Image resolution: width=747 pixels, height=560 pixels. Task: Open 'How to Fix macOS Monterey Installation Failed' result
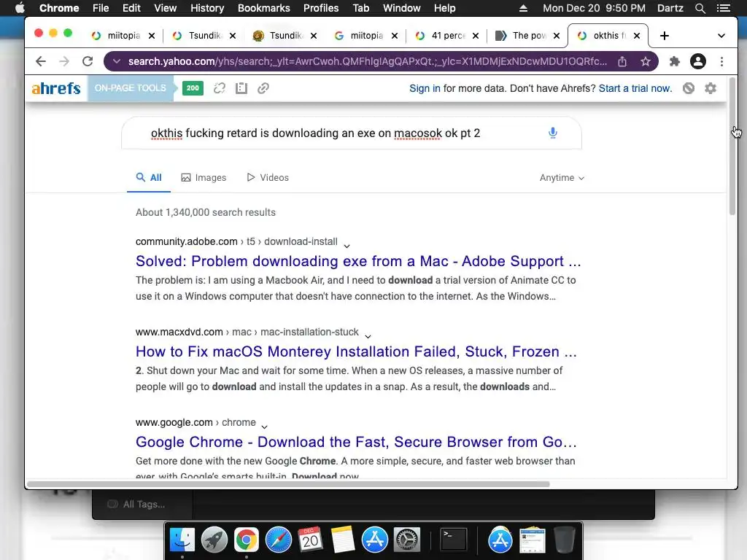click(356, 351)
